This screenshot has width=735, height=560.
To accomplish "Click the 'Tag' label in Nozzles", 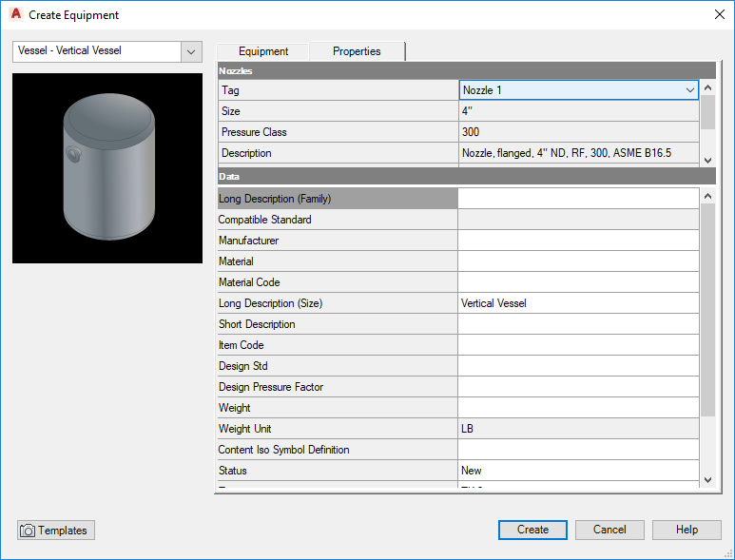I will tap(230, 90).
